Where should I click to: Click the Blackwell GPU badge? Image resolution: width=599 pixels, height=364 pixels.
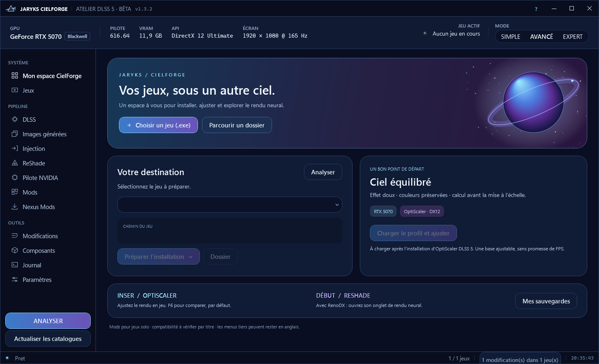pyautogui.click(x=77, y=36)
